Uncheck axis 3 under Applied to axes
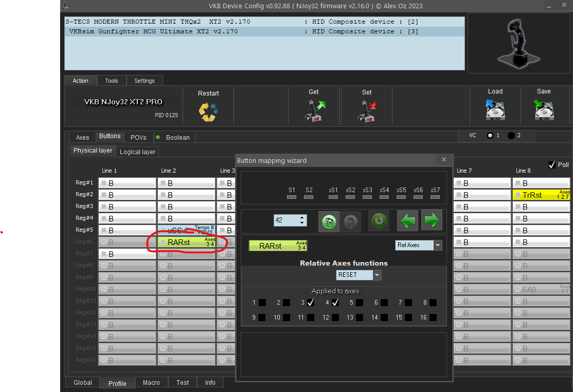 coord(311,303)
